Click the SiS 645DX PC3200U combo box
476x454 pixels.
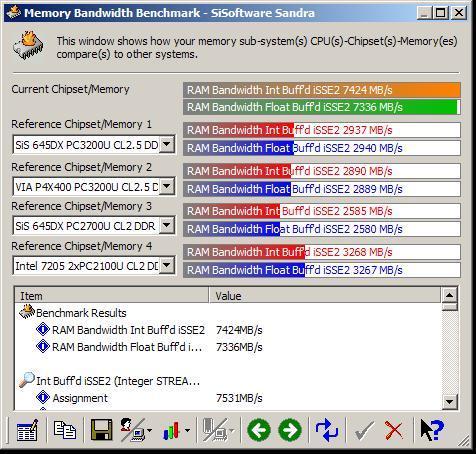point(94,144)
